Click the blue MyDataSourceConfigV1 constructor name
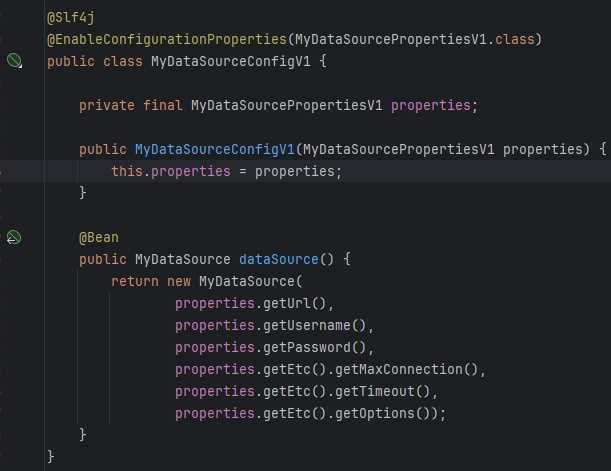 (x=215, y=149)
